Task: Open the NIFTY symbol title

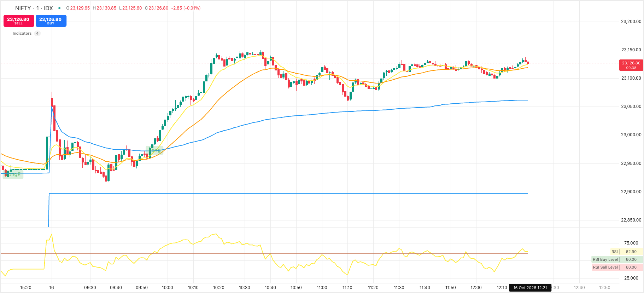Action: [34, 8]
